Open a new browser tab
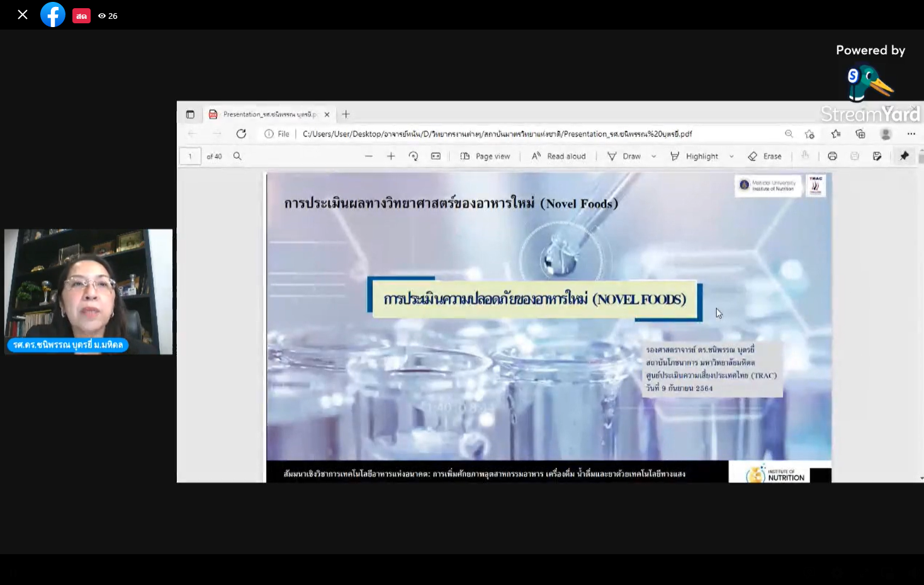 346,115
